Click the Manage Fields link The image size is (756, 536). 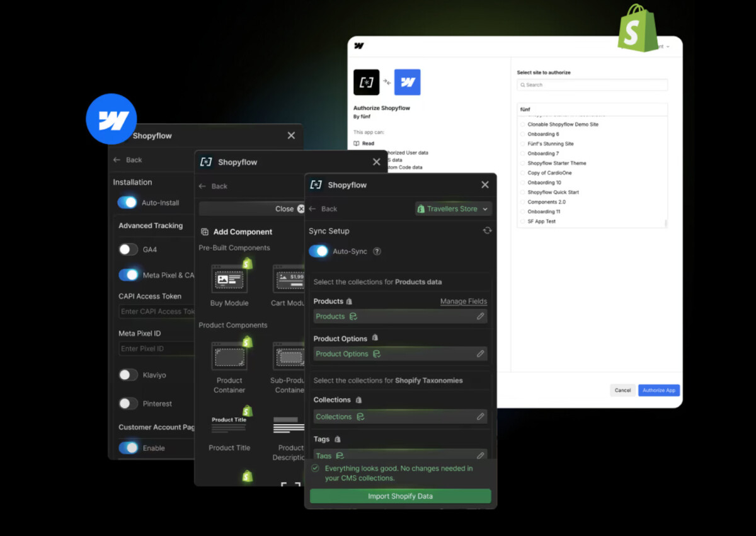tap(463, 302)
